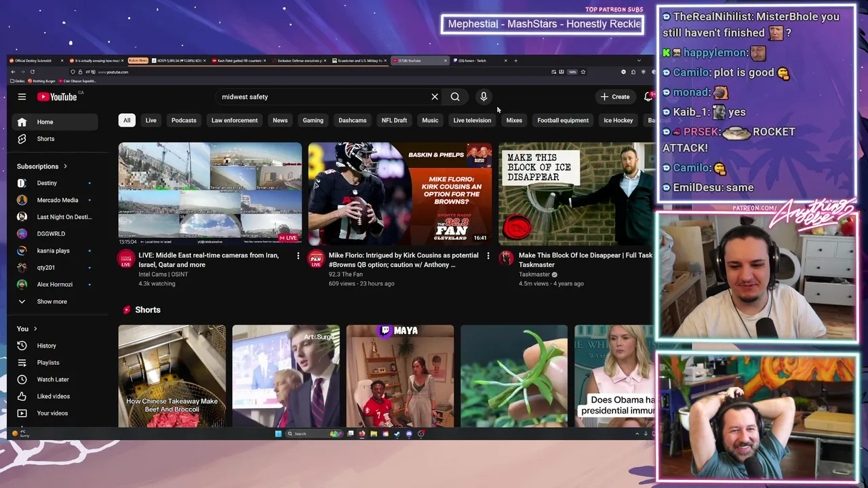Image resolution: width=868 pixels, height=488 pixels.
Task: Open the browser tab list dropdown
Action: [x=639, y=60]
